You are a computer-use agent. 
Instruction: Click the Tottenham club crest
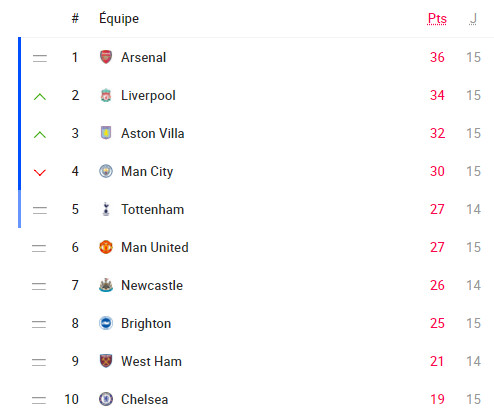pyautogui.click(x=106, y=209)
